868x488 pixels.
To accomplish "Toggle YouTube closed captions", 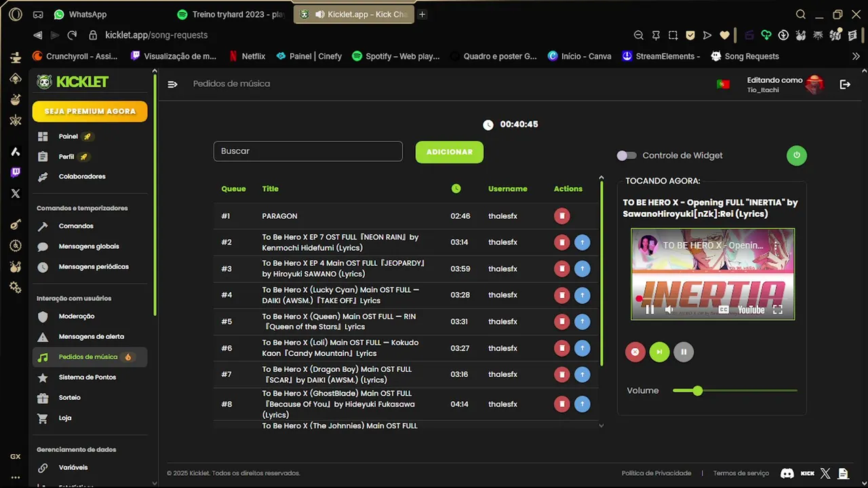I will 724,310.
